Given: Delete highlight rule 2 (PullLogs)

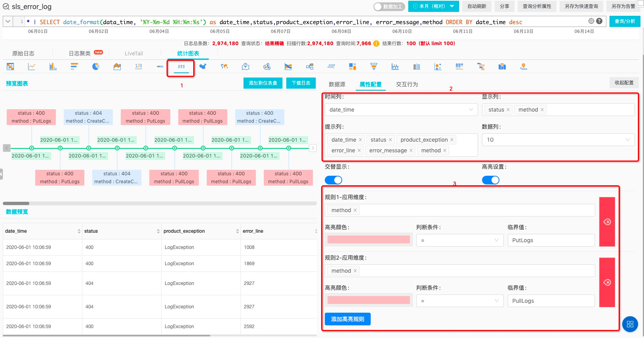Looking at the screenshot, I should [607, 282].
